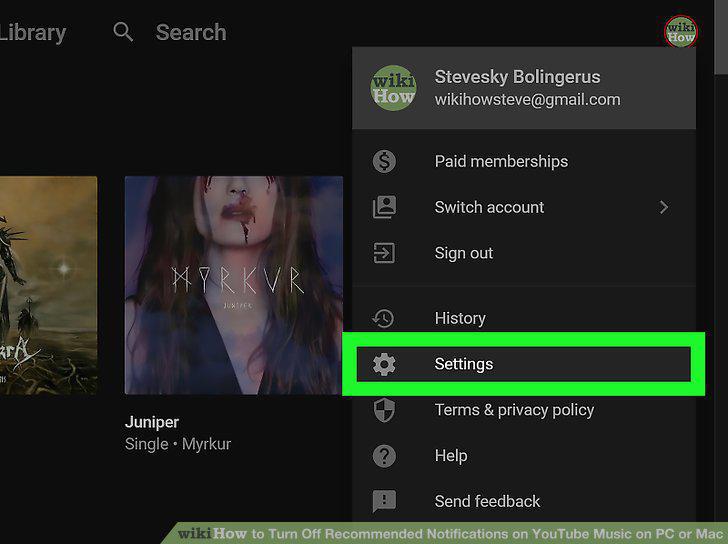Screen dimensions: 728x544
Task: Open History menu item
Action: click(x=524, y=317)
